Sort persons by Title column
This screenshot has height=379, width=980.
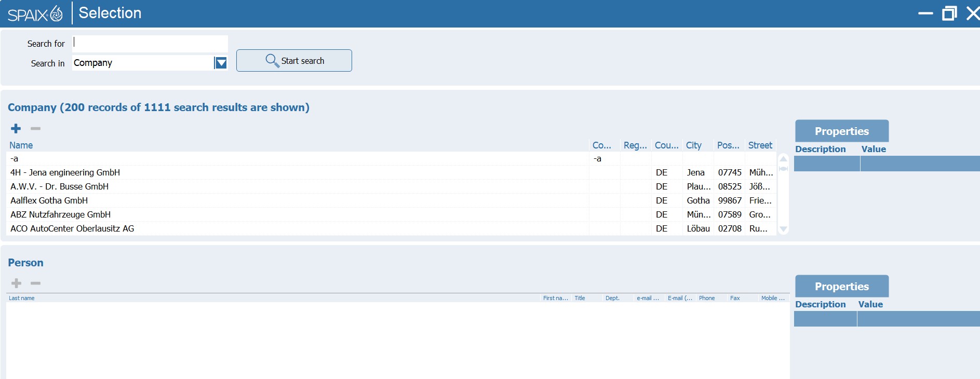coord(580,298)
